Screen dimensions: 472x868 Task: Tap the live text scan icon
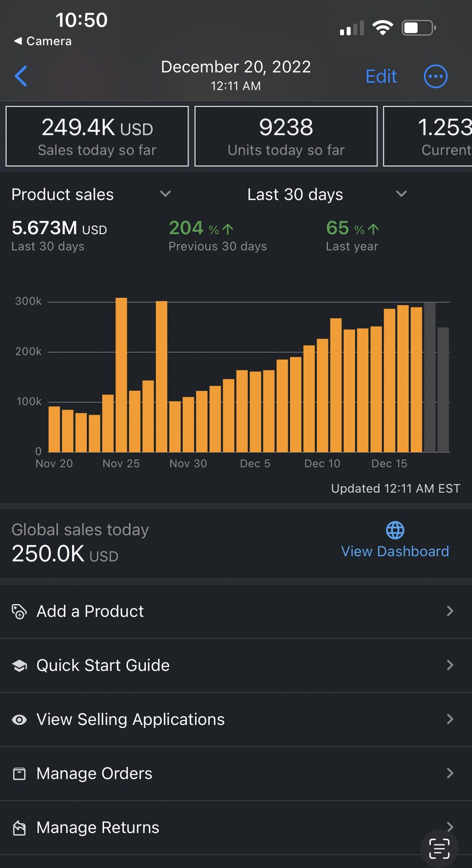click(439, 849)
